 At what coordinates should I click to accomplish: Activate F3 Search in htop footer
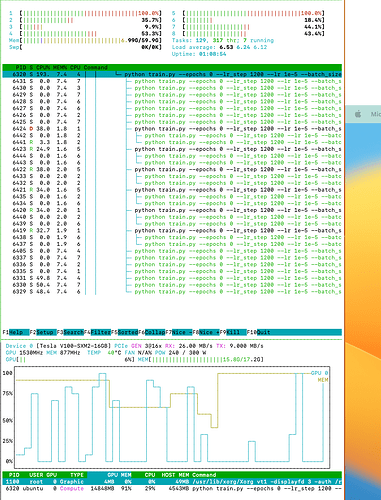click(70, 332)
